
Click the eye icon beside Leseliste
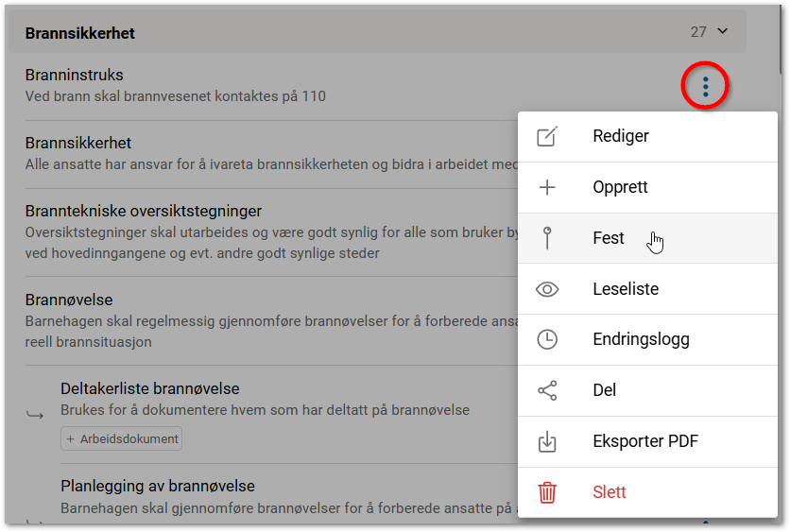pyautogui.click(x=547, y=289)
